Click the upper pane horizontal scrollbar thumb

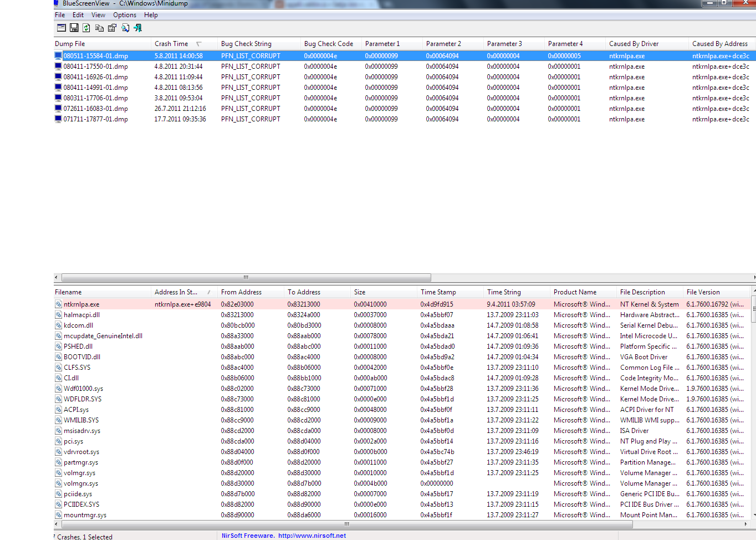[x=246, y=277]
